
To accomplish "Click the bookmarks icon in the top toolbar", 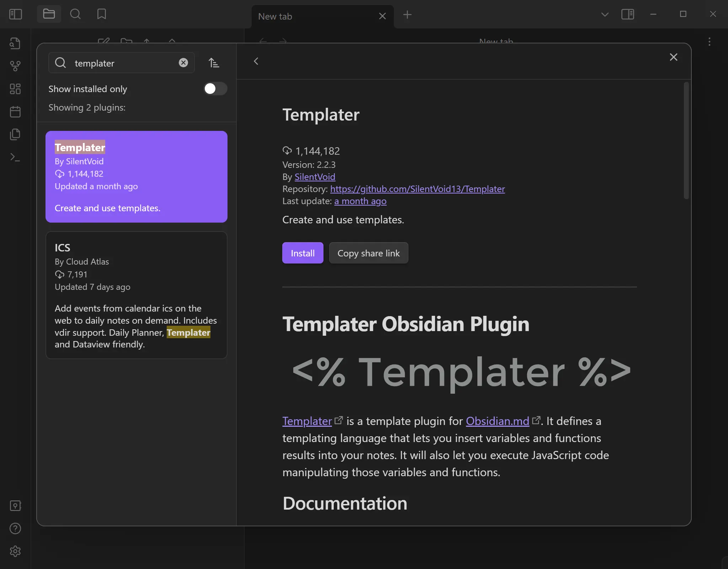I will (101, 14).
